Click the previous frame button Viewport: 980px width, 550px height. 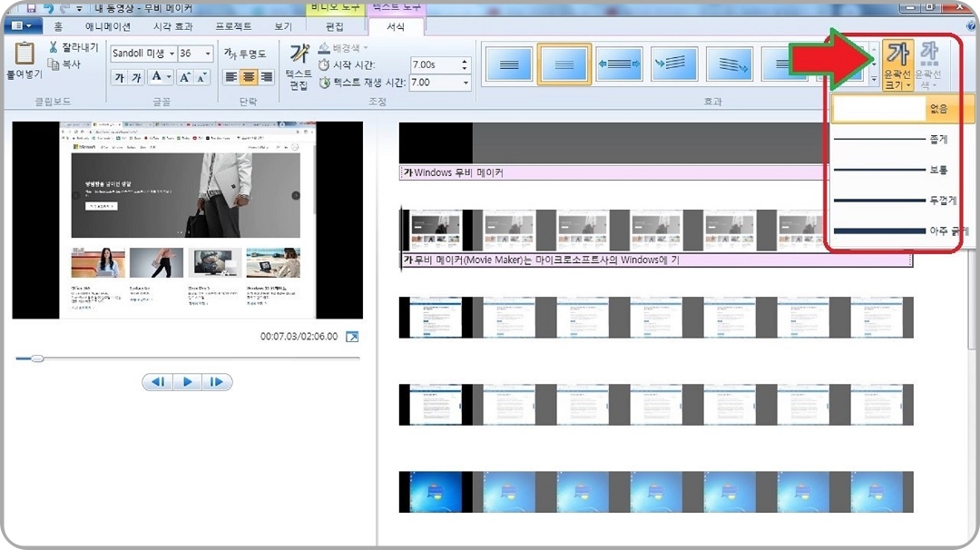[x=158, y=382]
